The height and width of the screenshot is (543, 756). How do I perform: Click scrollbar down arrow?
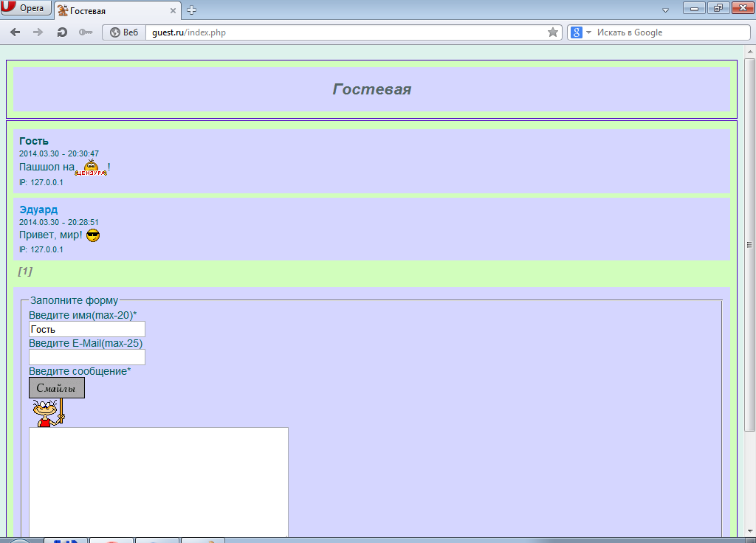click(x=750, y=531)
